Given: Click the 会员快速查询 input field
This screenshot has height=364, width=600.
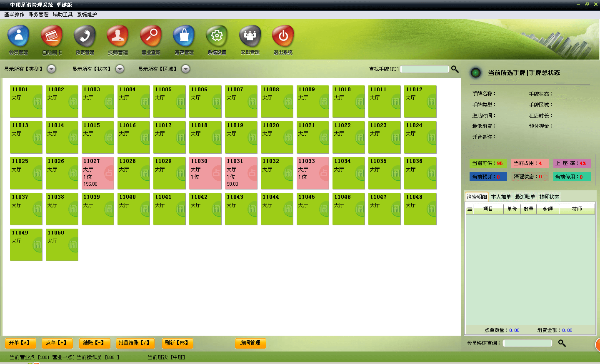Looking at the screenshot, I should 527,343.
